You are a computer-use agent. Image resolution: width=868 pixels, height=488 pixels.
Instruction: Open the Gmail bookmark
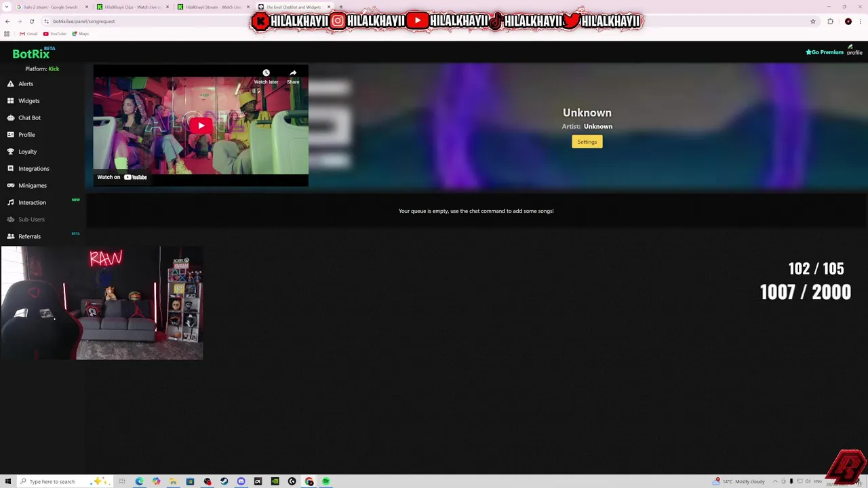28,34
